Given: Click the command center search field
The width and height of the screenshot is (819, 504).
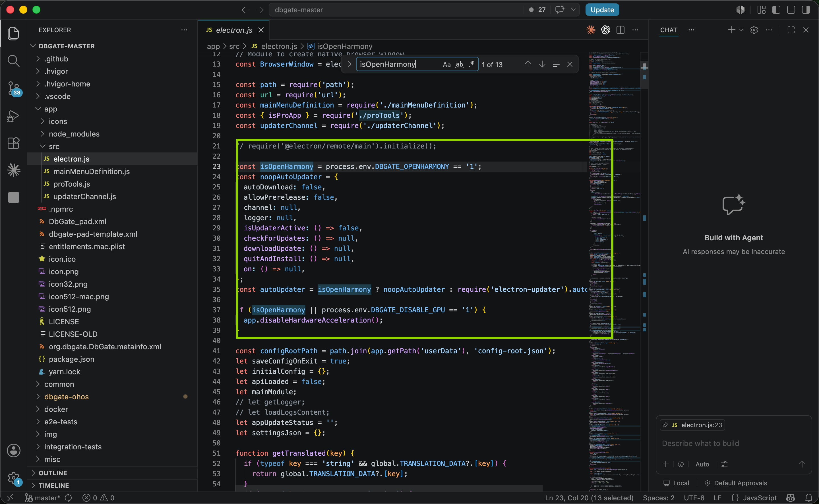Looking at the screenshot, I should click(396, 10).
